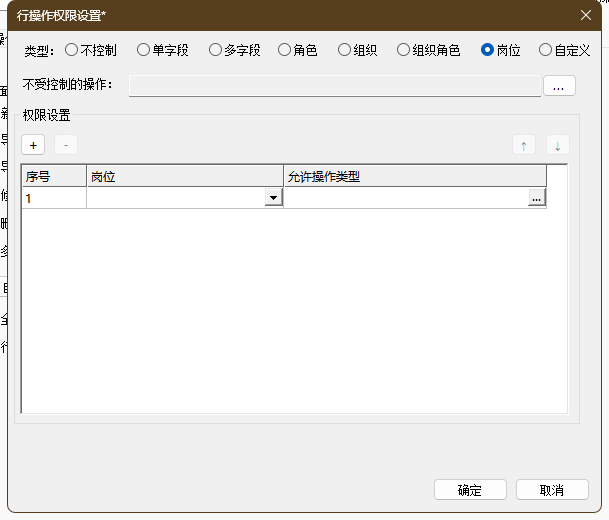609x520 pixels.
Task: Click the move up arrow button
Action: click(523, 145)
